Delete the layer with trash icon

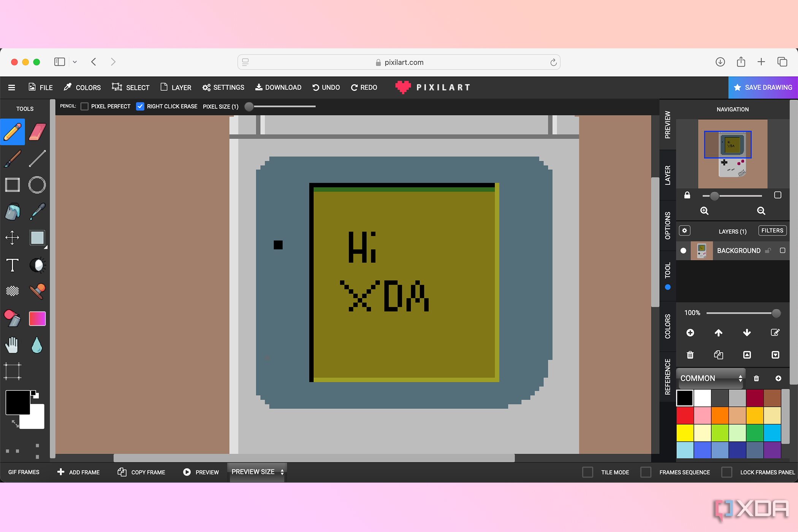pyautogui.click(x=690, y=355)
